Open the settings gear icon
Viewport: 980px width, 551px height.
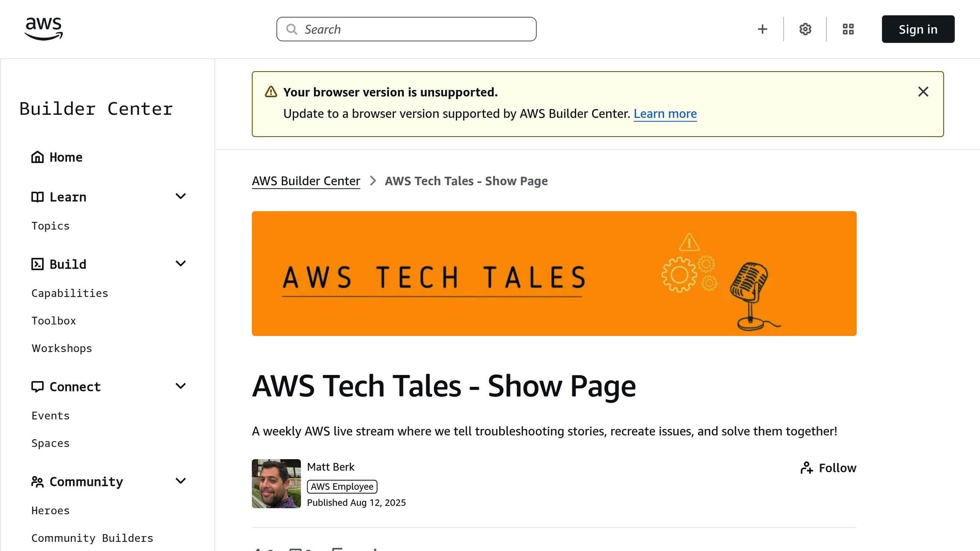pos(805,29)
